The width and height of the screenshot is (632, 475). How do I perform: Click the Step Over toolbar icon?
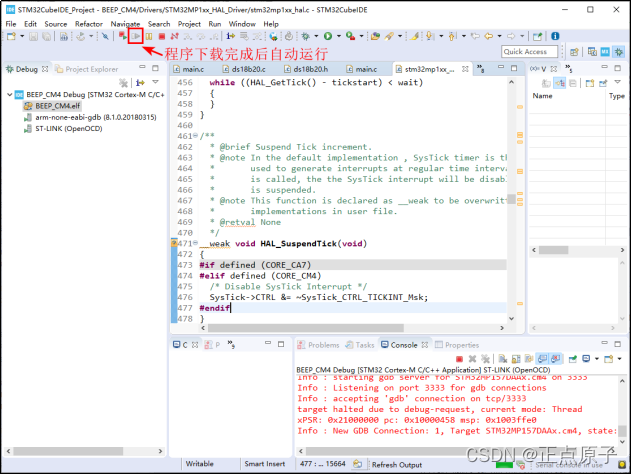pyautogui.click(x=201, y=36)
